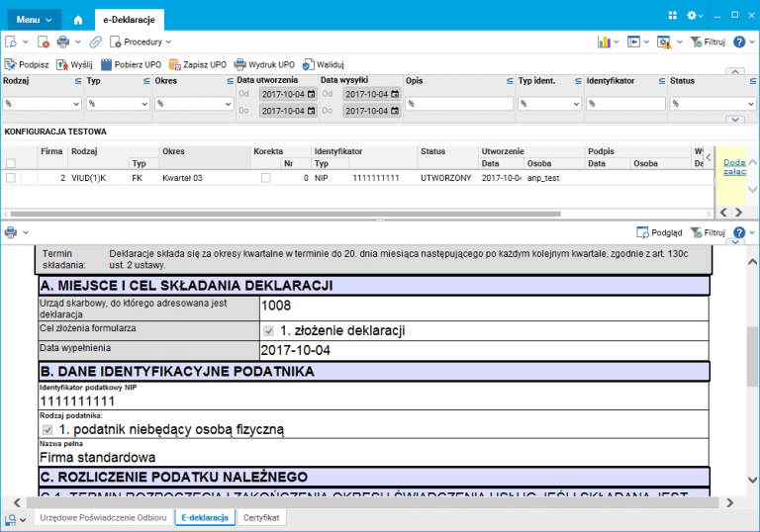The image size is (760, 532).
Task: Toggle the Korekta checkbox in the row
Action: point(265,178)
